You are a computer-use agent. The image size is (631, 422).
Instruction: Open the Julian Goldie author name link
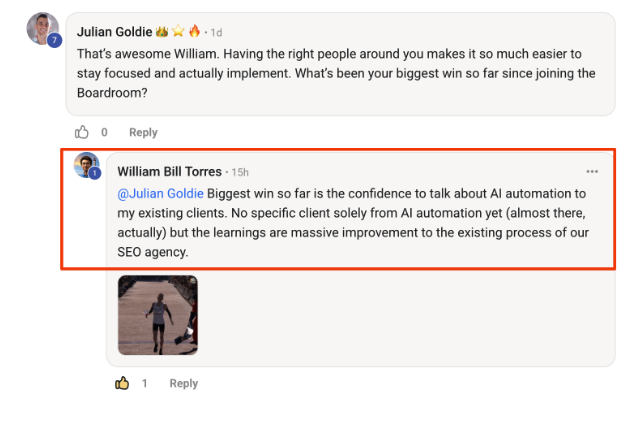click(113, 32)
